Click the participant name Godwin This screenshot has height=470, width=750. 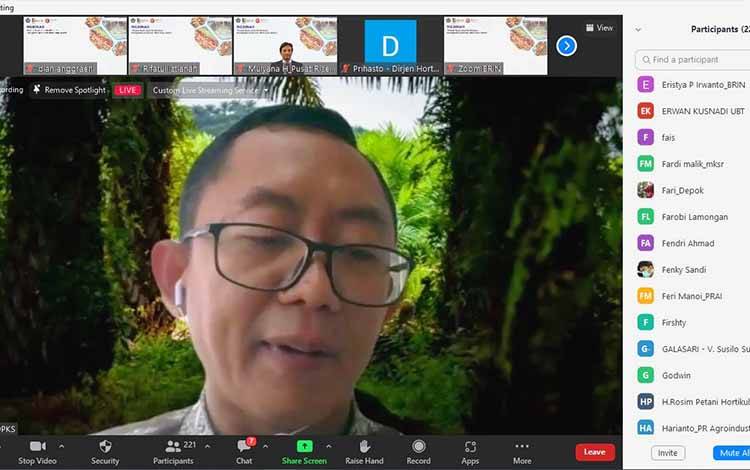pyautogui.click(x=676, y=375)
